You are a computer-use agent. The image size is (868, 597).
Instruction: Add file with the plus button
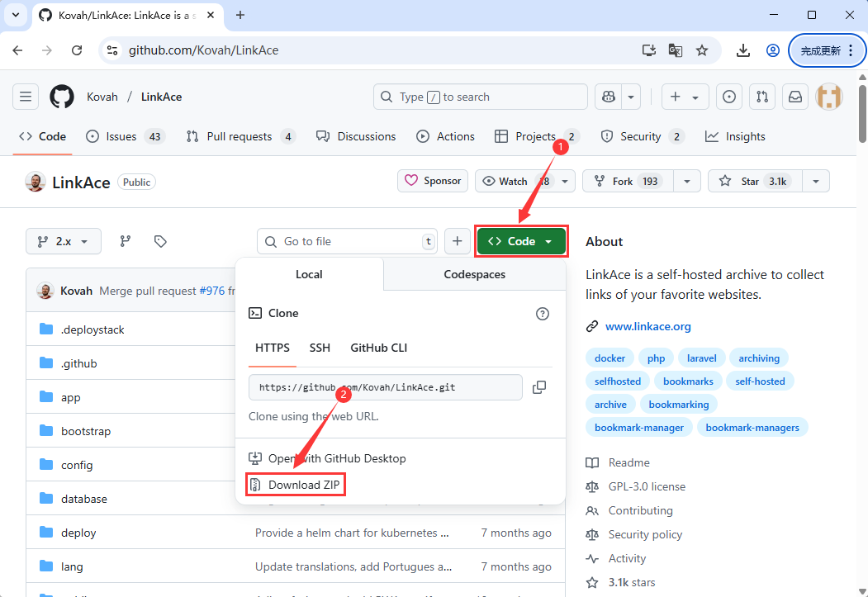458,241
